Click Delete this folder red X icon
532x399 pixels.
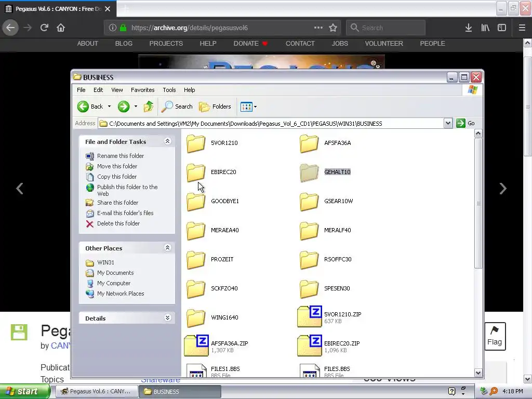click(89, 224)
